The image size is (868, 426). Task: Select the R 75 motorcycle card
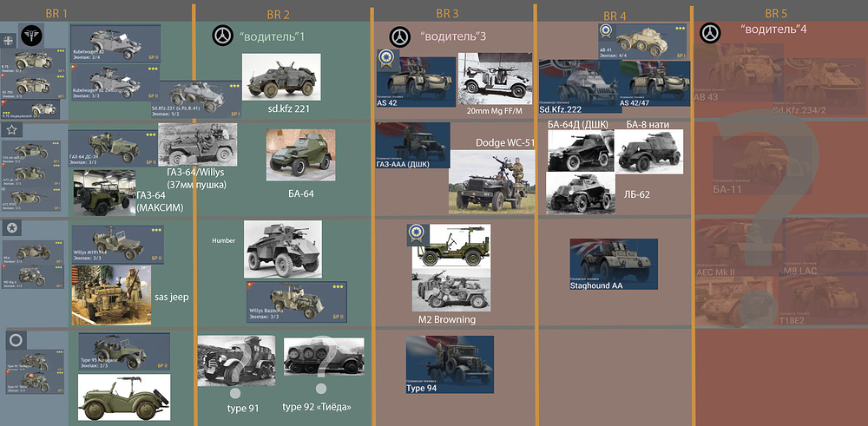[34, 61]
